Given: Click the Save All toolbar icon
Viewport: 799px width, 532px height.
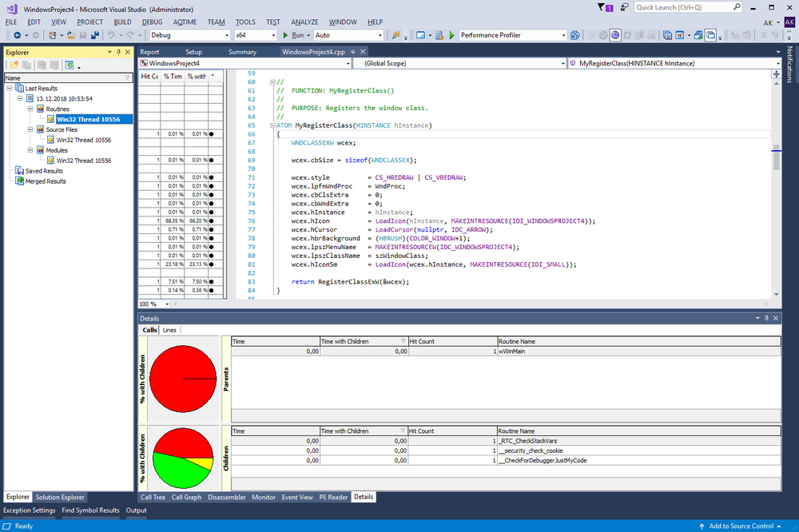Looking at the screenshot, I should pos(94,36).
